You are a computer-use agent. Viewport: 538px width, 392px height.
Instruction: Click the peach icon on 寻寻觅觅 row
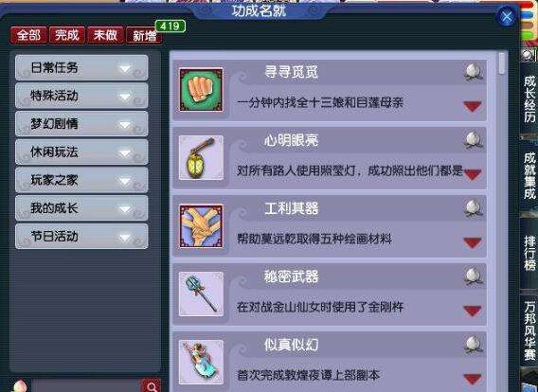click(474, 71)
